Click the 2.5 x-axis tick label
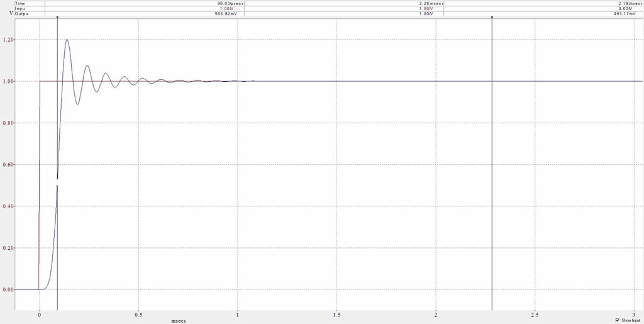 535,314
